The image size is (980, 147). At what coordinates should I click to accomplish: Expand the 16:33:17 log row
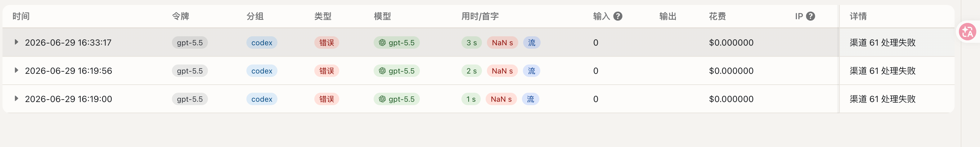pyautogui.click(x=16, y=42)
